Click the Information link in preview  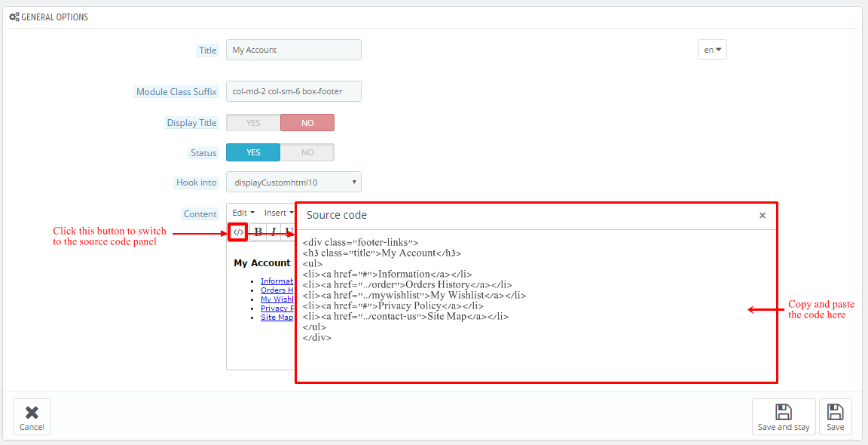pyautogui.click(x=277, y=281)
